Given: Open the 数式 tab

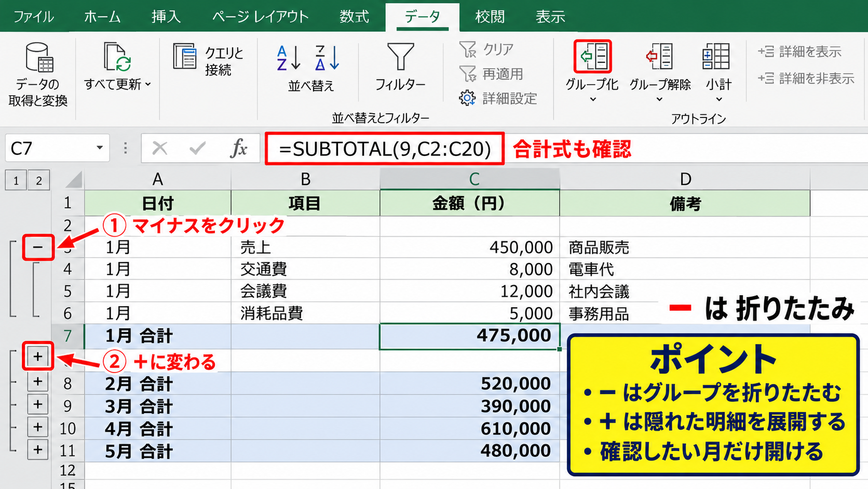Looking at the screenshot, I should [x=354, y=17].
